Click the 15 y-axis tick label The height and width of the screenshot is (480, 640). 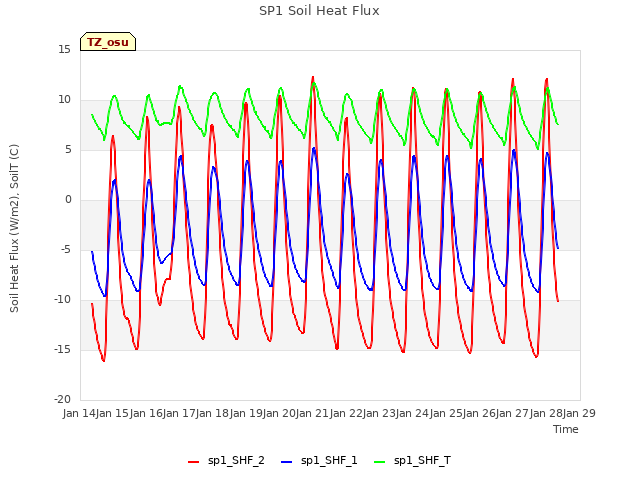pos(64,50)
